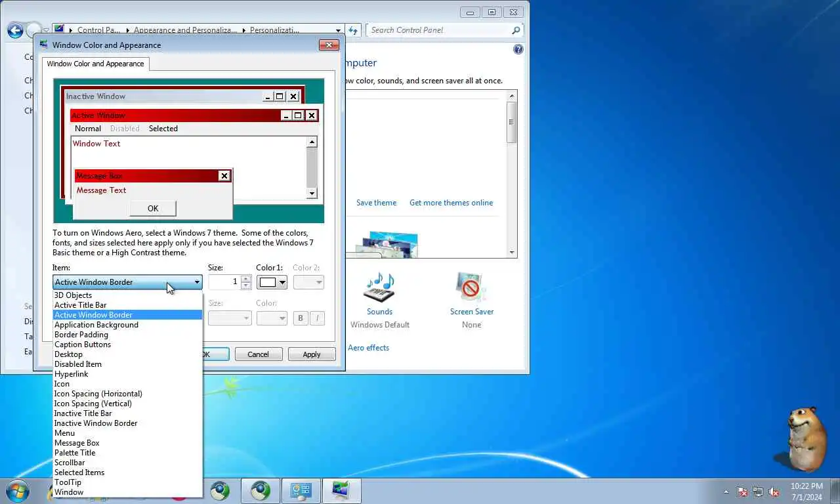Open the taskbar clock showing 10:22 PM
840x504 pixels.
[x=807, y=492]
